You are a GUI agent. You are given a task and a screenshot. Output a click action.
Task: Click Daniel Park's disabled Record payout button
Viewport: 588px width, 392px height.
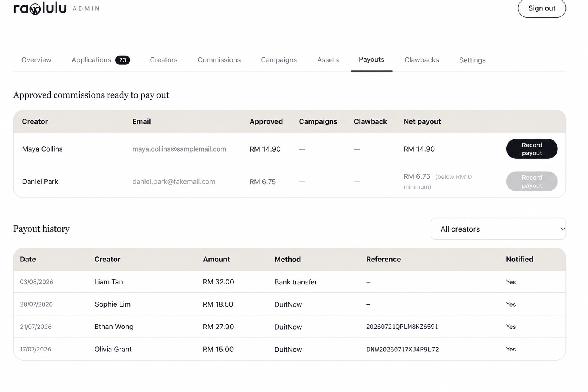pyautogui.click(x=532, y=181)
